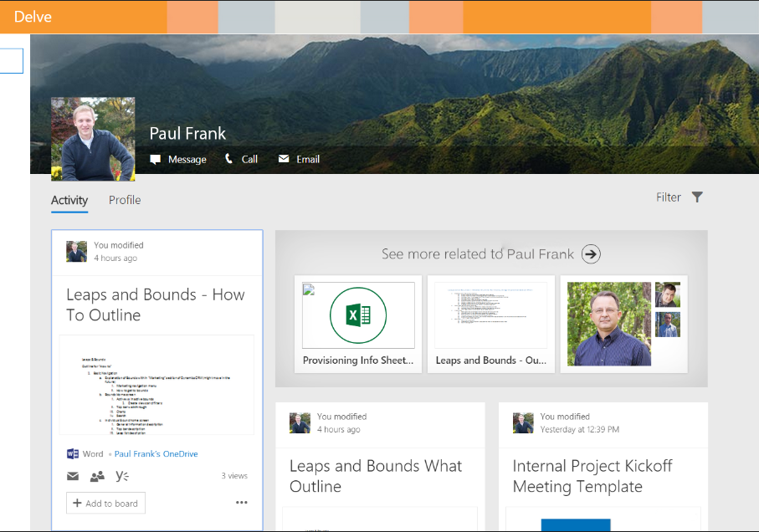Open lower small related person photo
The width and height of the screenshot is (759, 532).
click(668, 325)
